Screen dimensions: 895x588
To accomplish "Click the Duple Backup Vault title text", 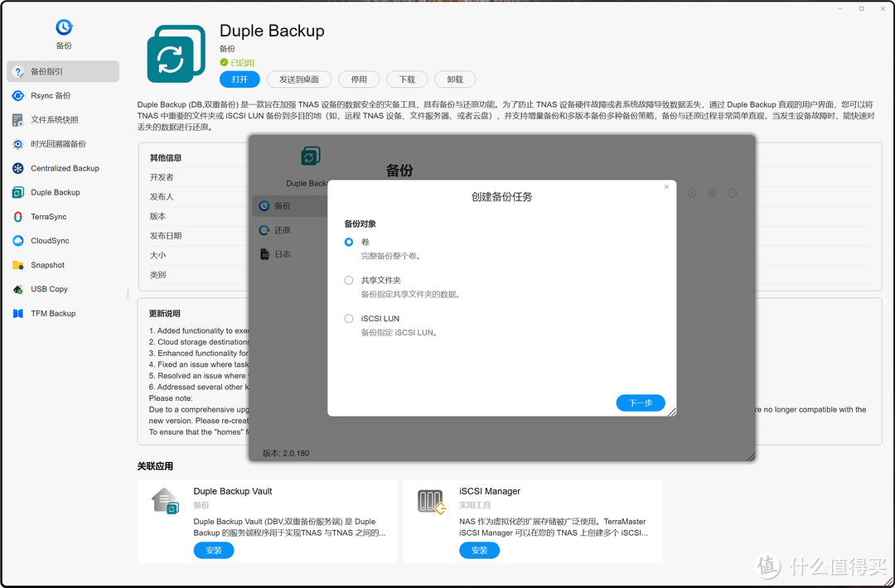I will (x=233, y=491).
